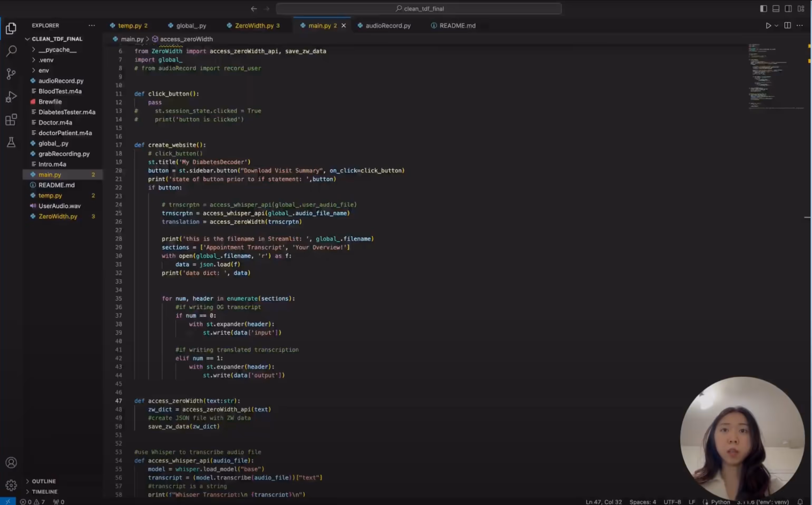Switch to the ZeroWidth.py tab
Viewport: 812px width, 505px height.
pyautogui.click(x=254, y=26)
